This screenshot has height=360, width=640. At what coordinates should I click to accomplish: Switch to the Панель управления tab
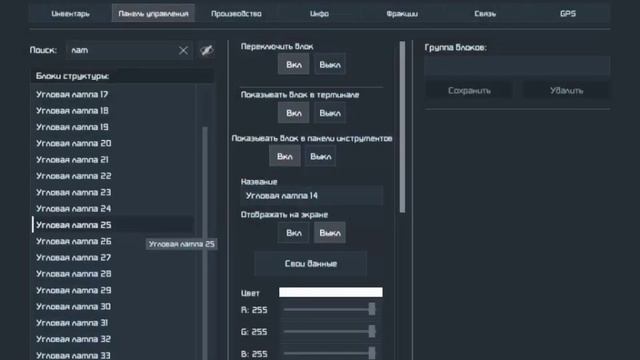click(x=153, y=13)
